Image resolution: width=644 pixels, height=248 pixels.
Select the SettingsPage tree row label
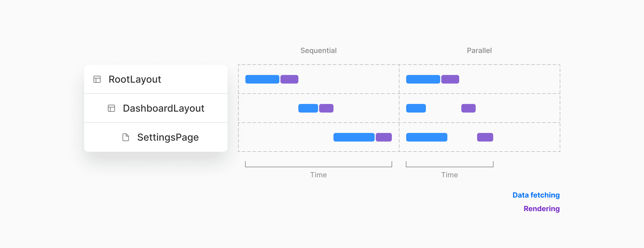(x=168, y=137)
